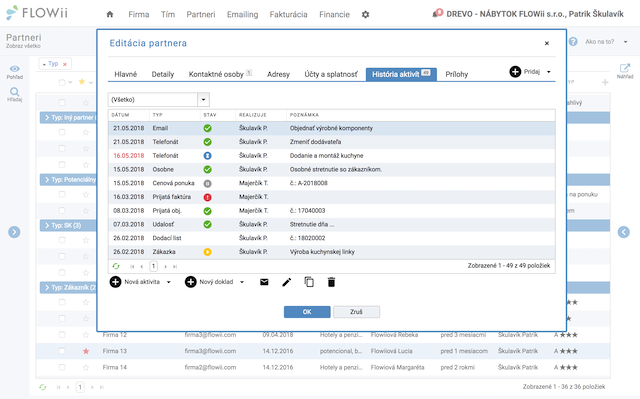
Task: Open the Fakturácia menu
Action: point(288,14)
